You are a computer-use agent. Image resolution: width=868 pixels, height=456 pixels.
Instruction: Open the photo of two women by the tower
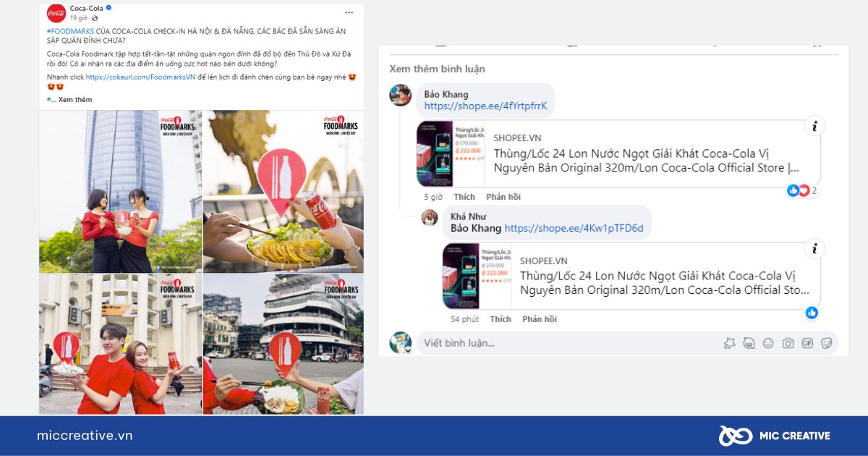[121, 191]
